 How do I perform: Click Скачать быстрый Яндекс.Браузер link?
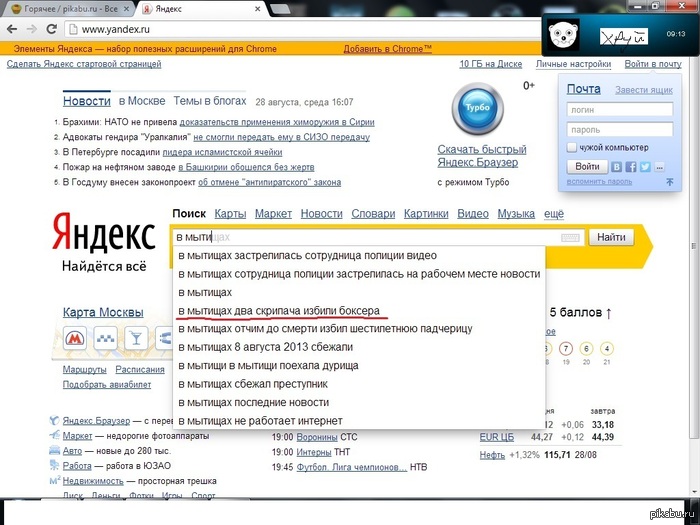click(x=482, y=155)
